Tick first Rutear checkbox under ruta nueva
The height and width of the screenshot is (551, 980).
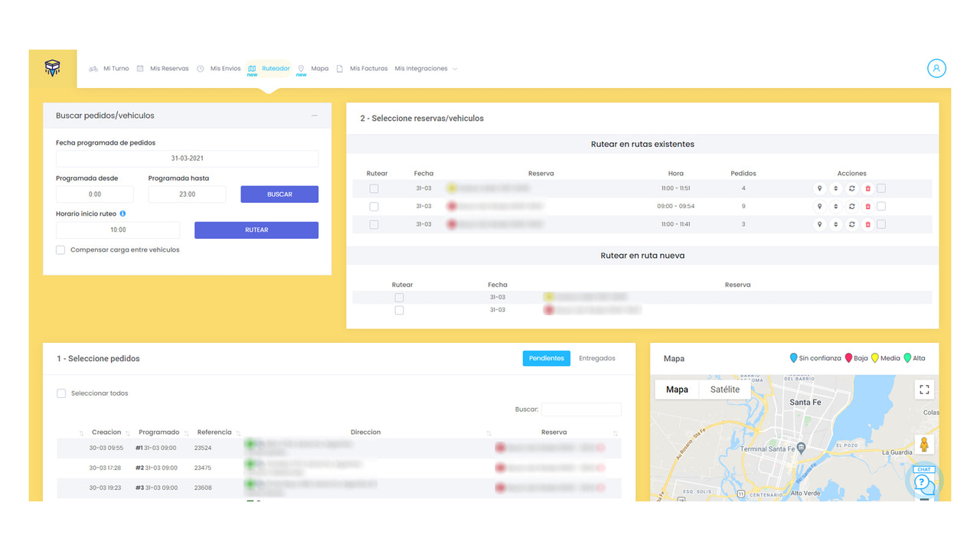[x=399, y=298]
